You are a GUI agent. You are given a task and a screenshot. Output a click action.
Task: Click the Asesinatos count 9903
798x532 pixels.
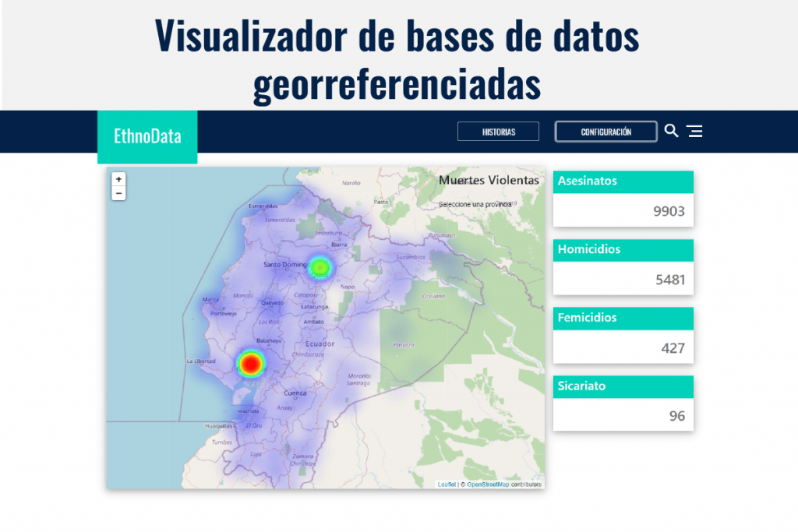[x=669, y=211]
